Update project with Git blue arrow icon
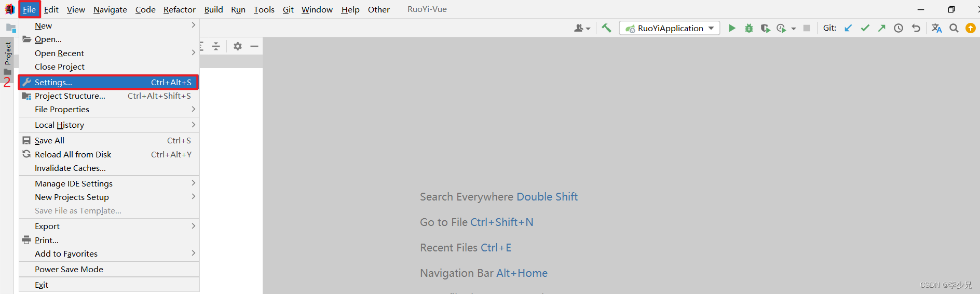Image resolution: width=980 pixels, height=294 pixels. click(848, 28)
